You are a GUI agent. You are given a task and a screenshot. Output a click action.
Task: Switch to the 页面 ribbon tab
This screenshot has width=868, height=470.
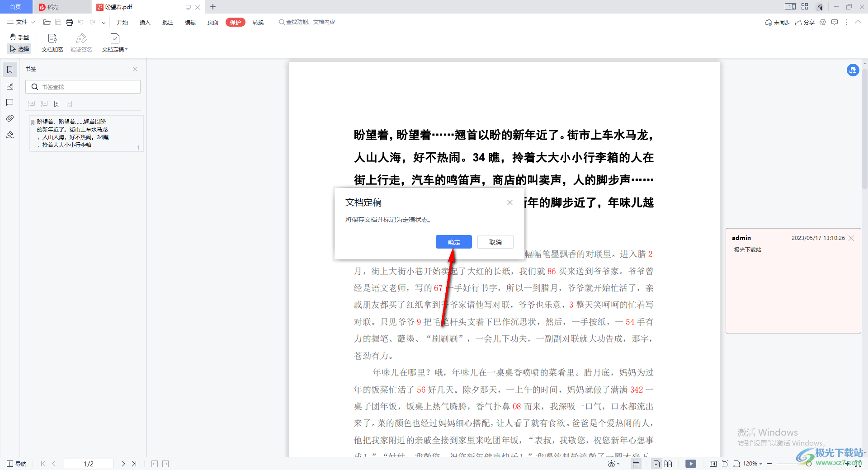pyautogui.click(x=213, y=22)
